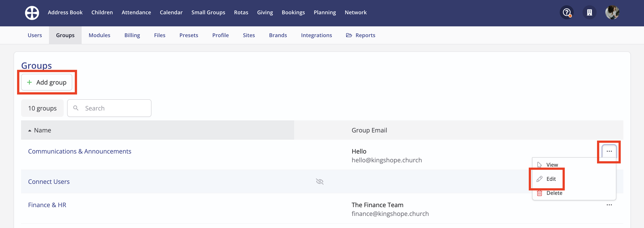This screenshot has height=228, width=644.
Task: Open Communications & Announcements group link
Action: pos(80,151)
